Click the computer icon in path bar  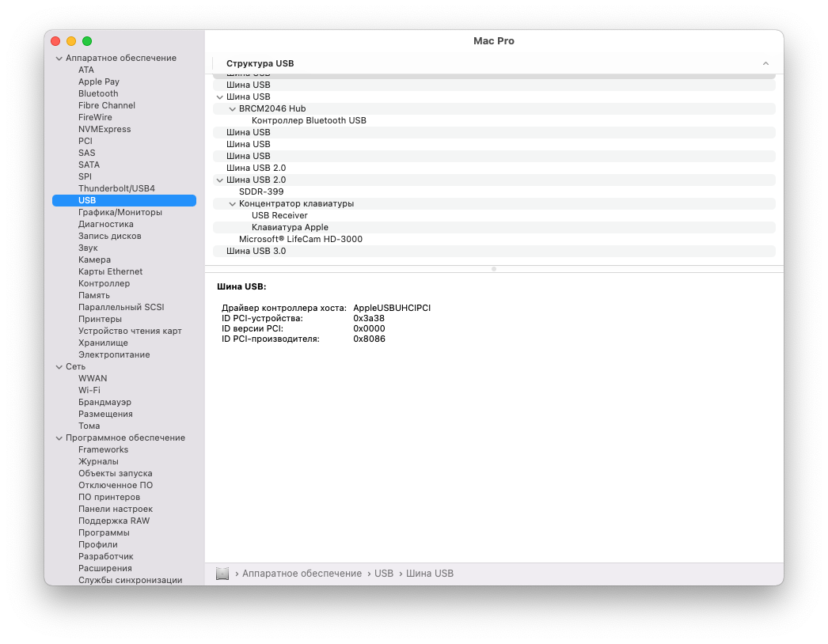tap(222, 574)
